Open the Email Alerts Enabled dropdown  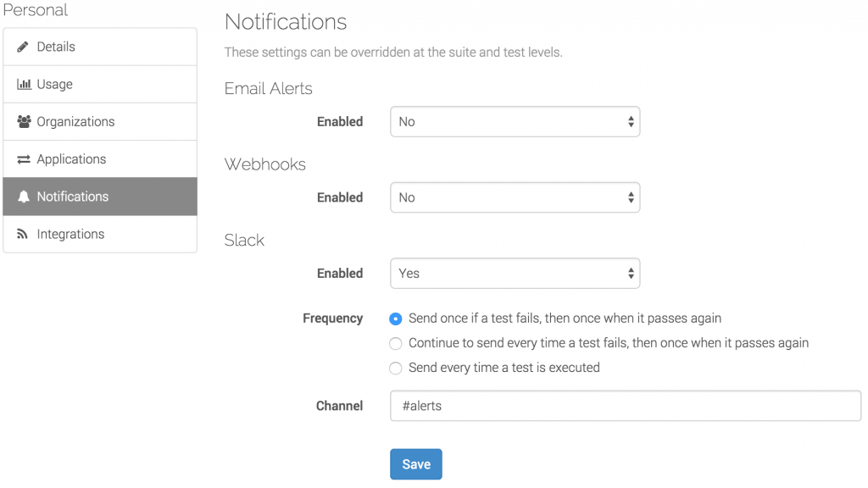point(515,121)
